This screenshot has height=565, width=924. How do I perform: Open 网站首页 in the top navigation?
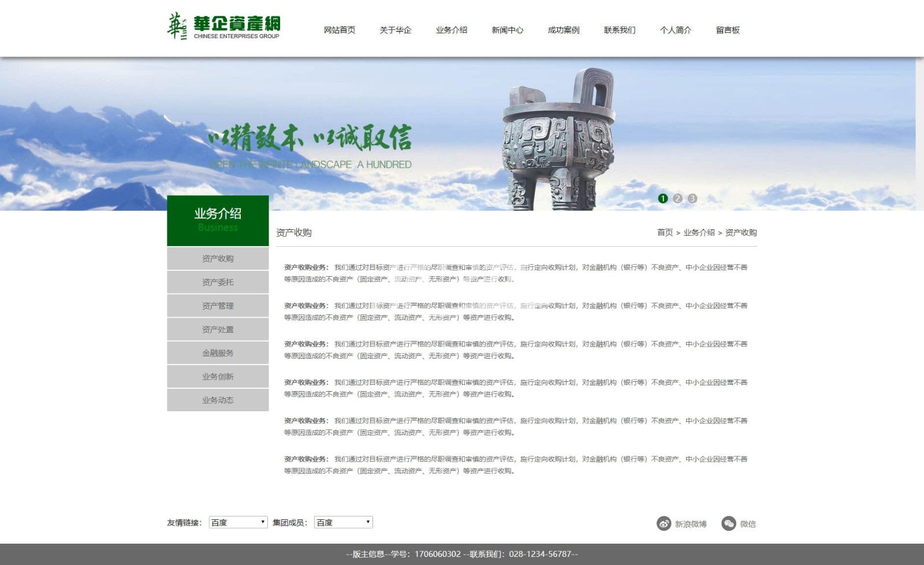tap(339, 30)
